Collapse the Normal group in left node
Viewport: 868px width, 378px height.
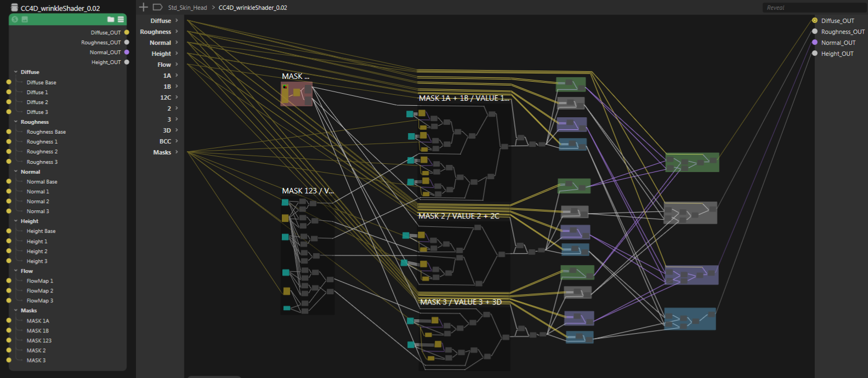pyautogui.click(x=16, y=171)
